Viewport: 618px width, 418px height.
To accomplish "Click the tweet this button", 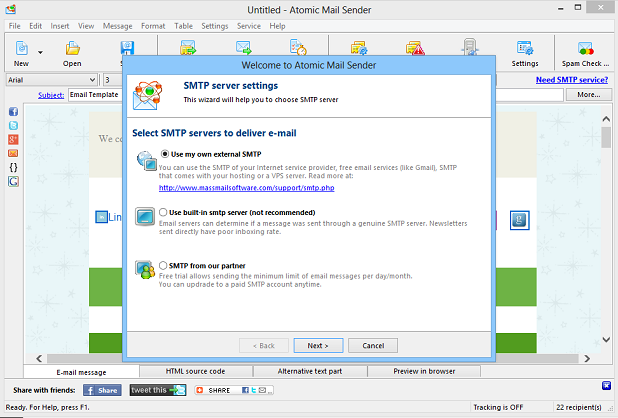I will 158,390.
